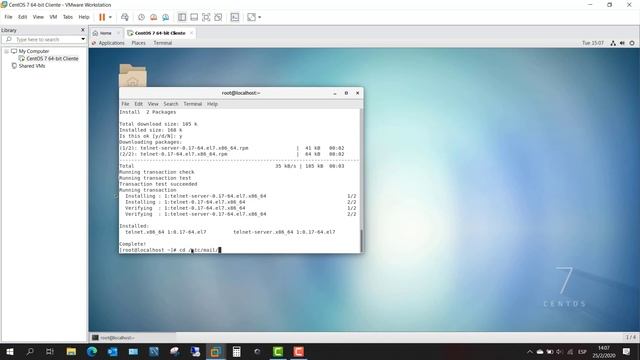Send Ctrl+Alt+Del to the VM
The width and height of the screenshot is (640, 360).
coord(125,17)
